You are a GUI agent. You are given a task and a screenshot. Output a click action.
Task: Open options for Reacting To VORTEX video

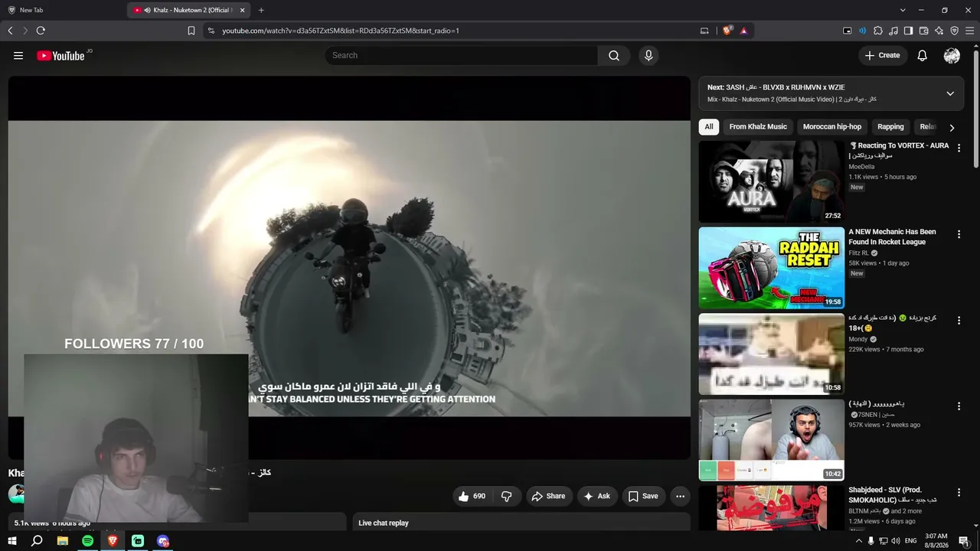click(x=959, y=148)
